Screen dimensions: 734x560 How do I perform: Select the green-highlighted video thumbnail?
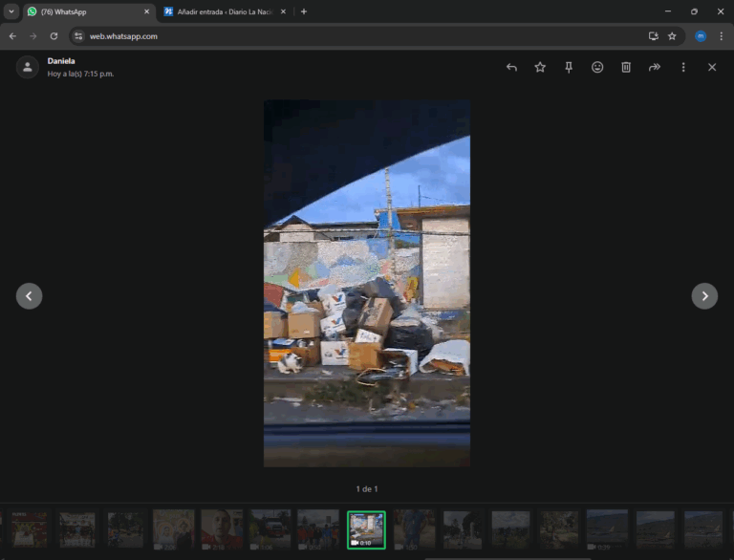point(366,528)
